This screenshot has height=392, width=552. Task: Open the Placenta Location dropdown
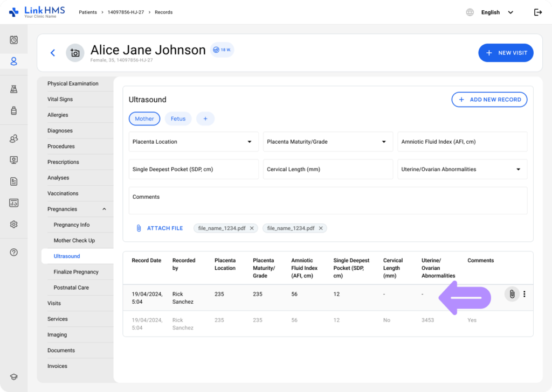point(193,142)
